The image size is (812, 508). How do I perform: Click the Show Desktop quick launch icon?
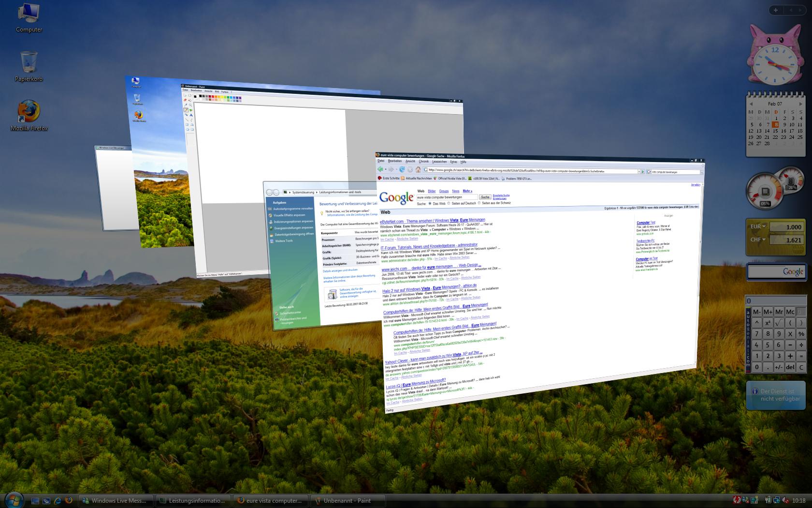tap(35, 501)
